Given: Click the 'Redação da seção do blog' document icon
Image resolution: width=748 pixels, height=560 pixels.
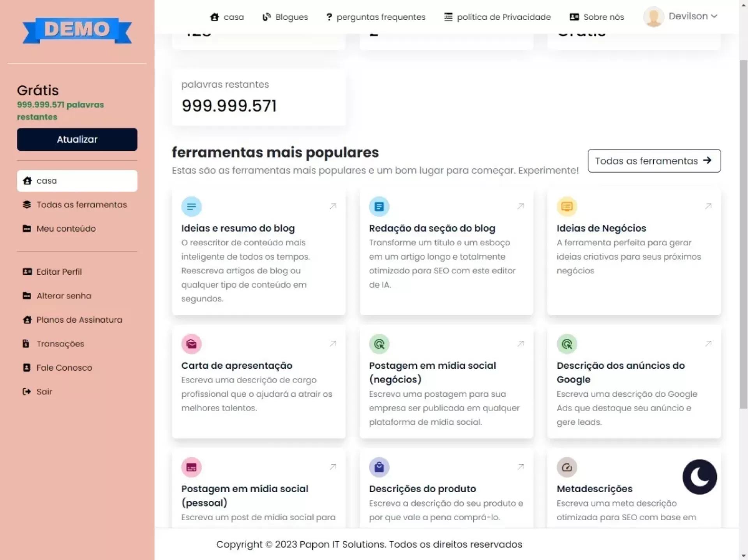Looking at the screenshot, I should tap(379, 206).
